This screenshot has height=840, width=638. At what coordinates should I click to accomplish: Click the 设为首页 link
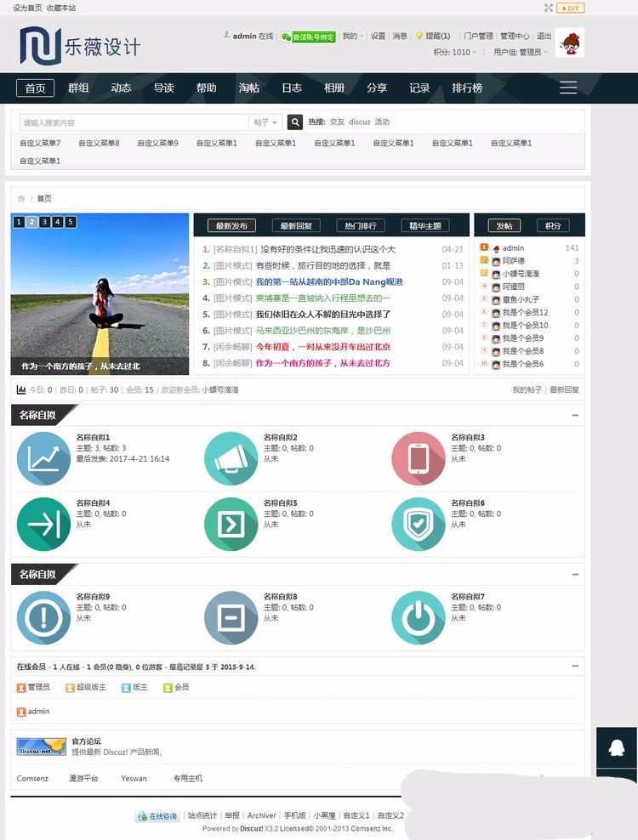click(x=27, y=8)
